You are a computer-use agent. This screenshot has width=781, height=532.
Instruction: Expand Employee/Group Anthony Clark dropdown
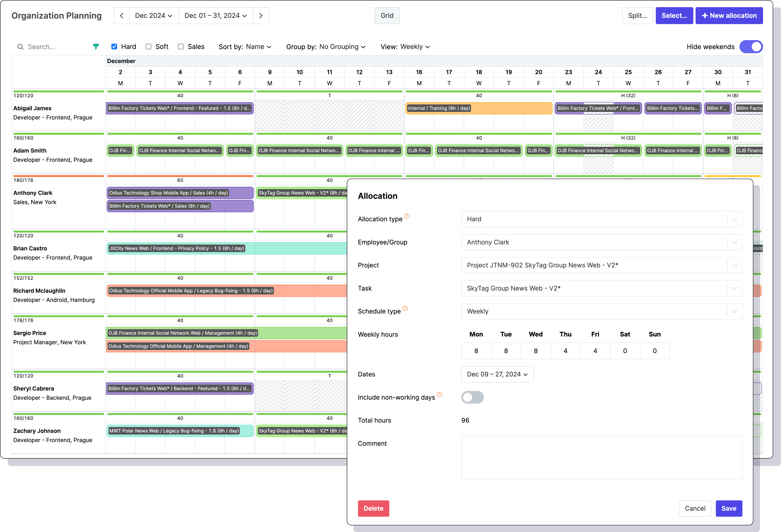[602, 242]
